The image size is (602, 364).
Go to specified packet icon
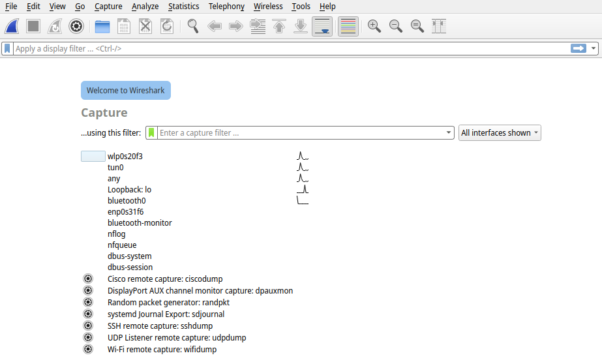click(258, 26)
